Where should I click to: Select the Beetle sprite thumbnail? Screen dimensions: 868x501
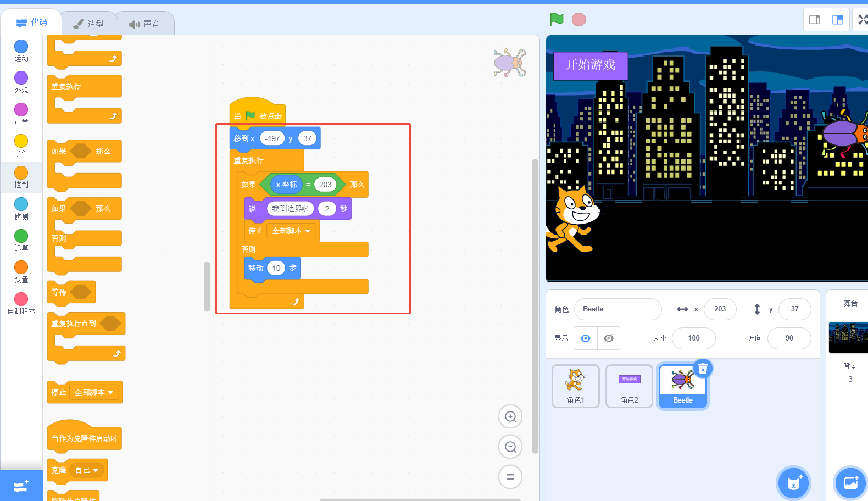tap(683, 386)
